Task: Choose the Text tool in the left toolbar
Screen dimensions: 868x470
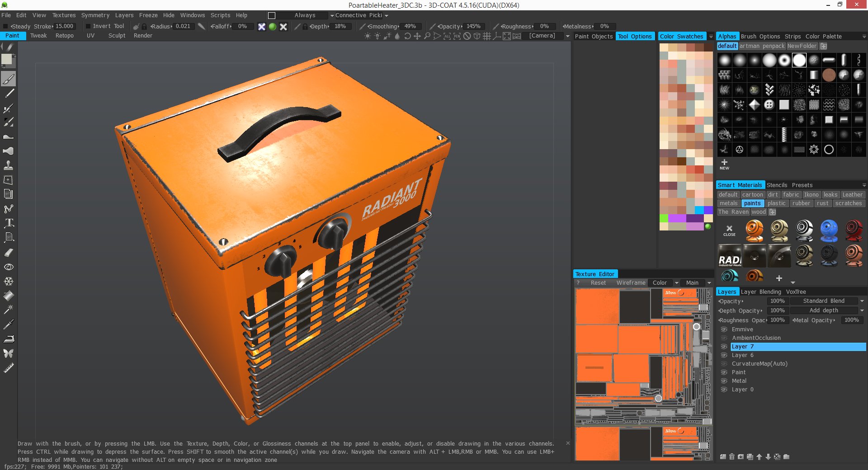Action: tap(8, 223)
